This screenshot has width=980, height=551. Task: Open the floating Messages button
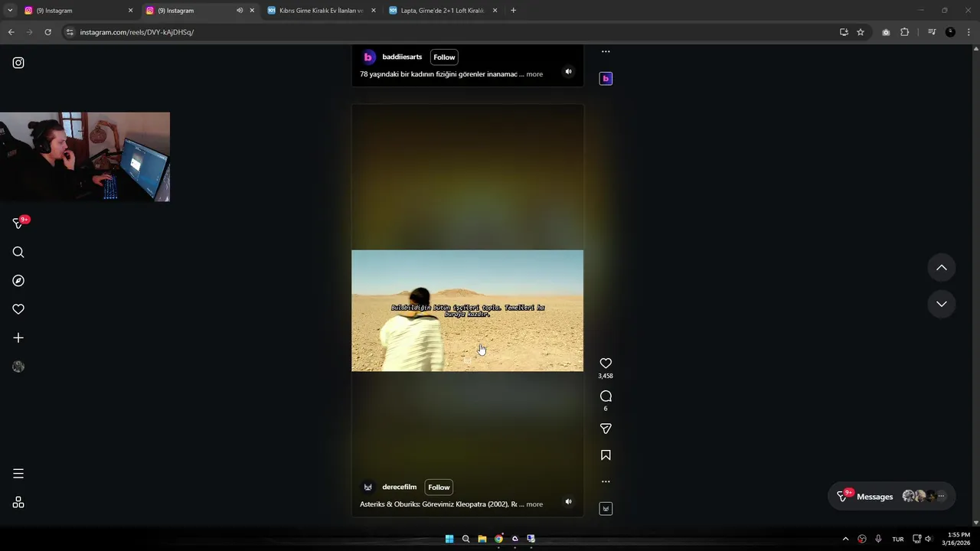[891, 497]
